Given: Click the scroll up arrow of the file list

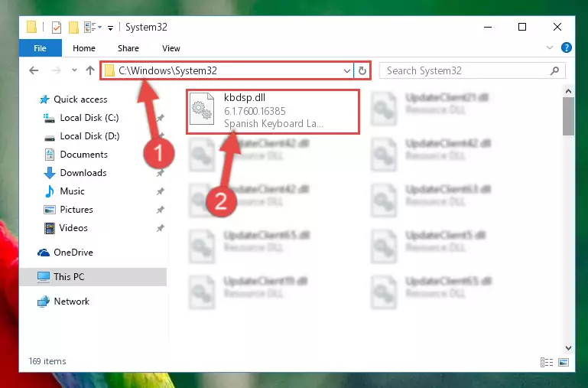Looking at the screenshot, I should click(568, 91).
